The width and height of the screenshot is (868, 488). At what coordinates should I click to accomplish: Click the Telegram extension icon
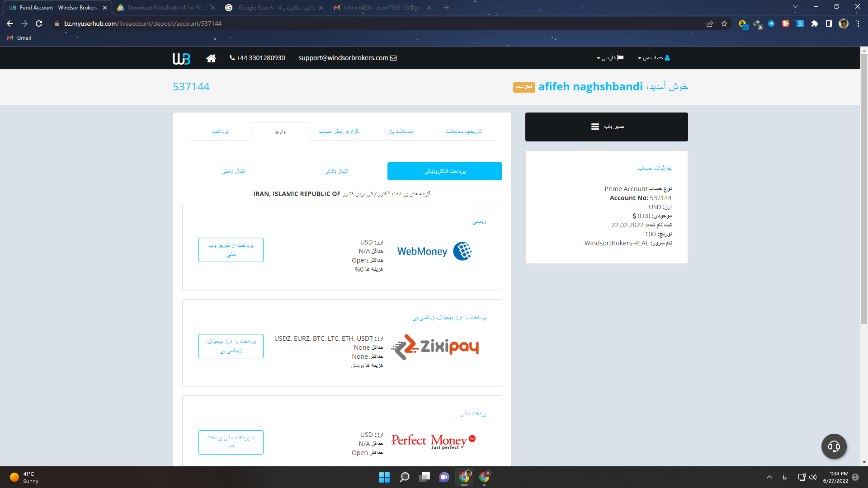pos(771,23)
